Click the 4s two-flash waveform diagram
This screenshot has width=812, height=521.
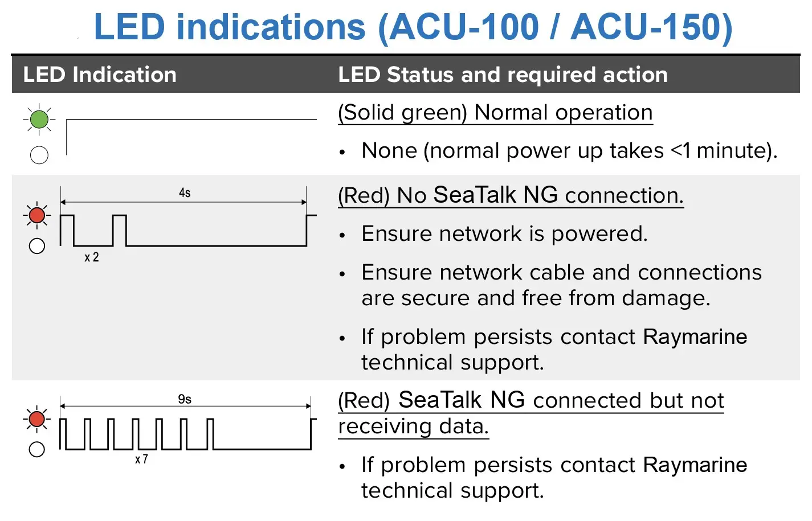click(x=188, y=224)
